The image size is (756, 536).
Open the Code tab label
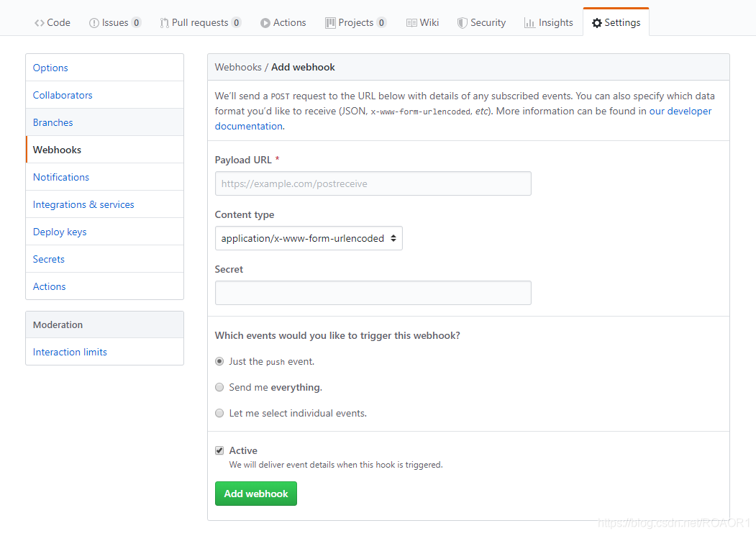tap(59, 23)
